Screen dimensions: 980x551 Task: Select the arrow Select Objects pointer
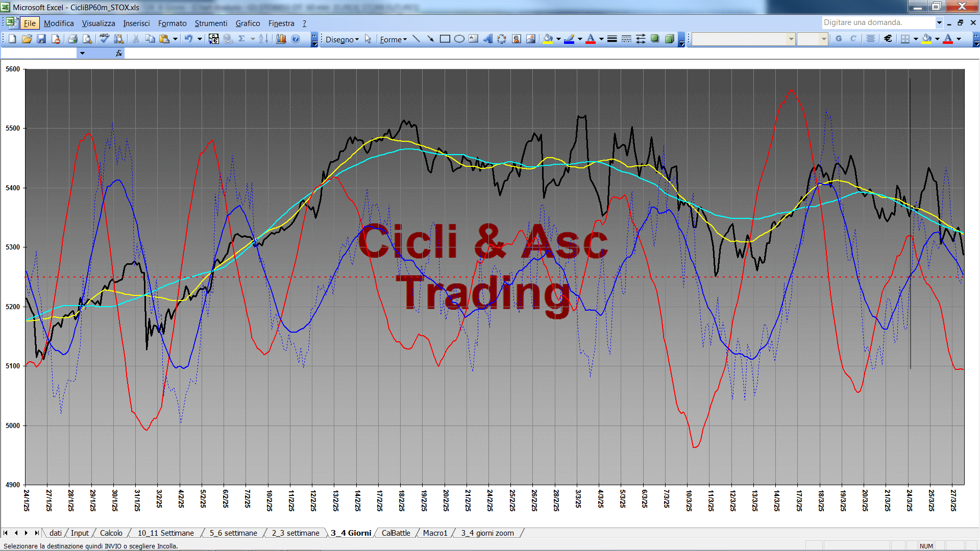click(368, 39)
